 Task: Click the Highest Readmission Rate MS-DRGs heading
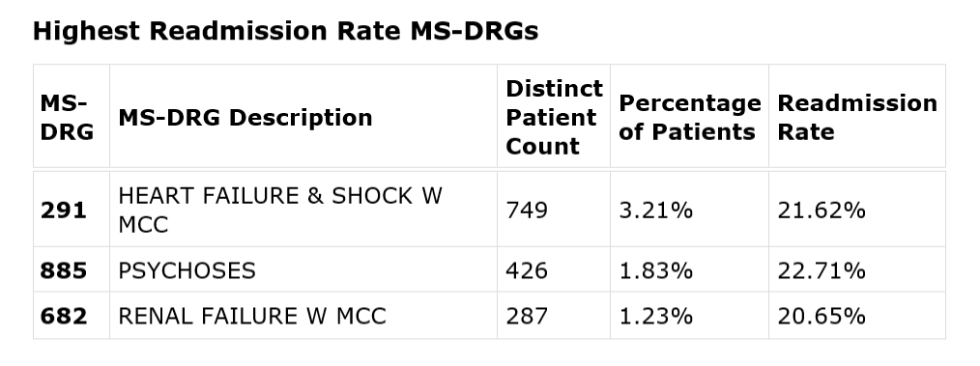[285, 31]
